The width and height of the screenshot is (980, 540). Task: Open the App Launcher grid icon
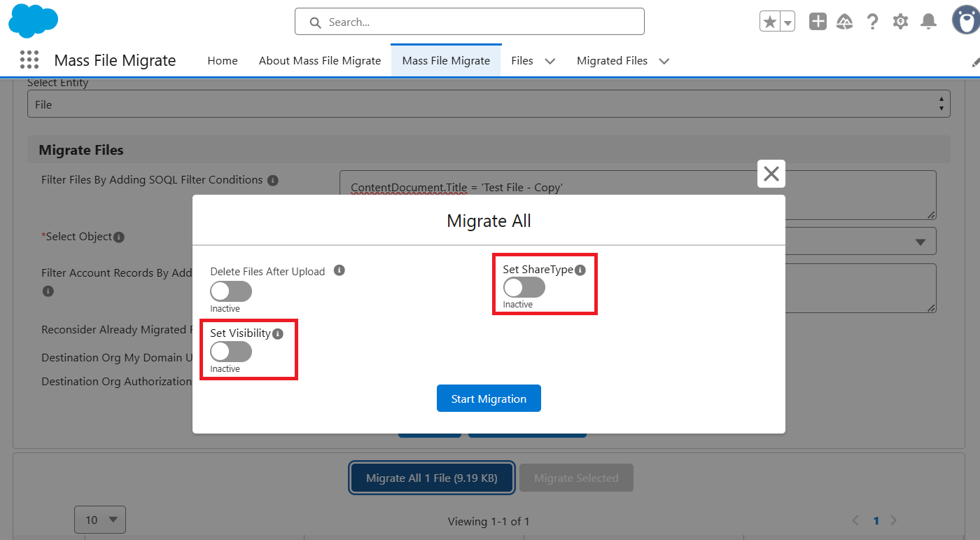click(x=29, y=60)
